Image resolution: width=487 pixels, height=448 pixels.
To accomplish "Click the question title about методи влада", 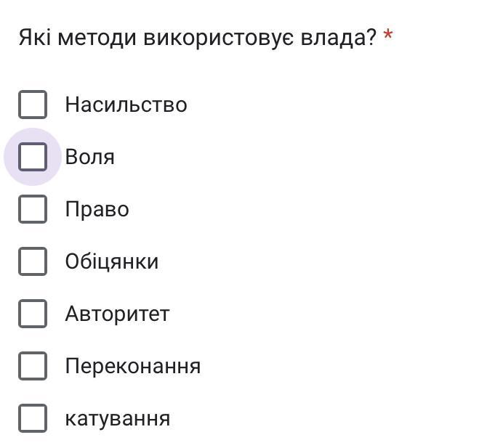I will pos(198,38).
